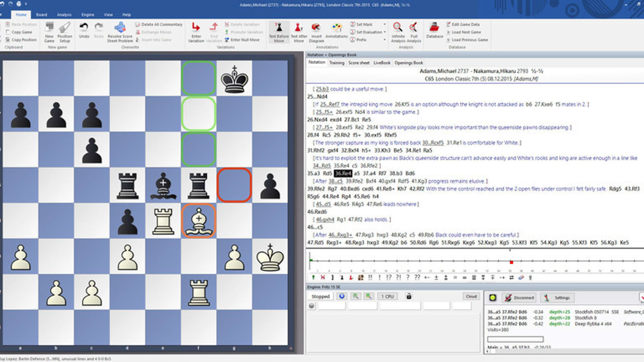Click eraser icon in annotation bar

tap(521, 278)
